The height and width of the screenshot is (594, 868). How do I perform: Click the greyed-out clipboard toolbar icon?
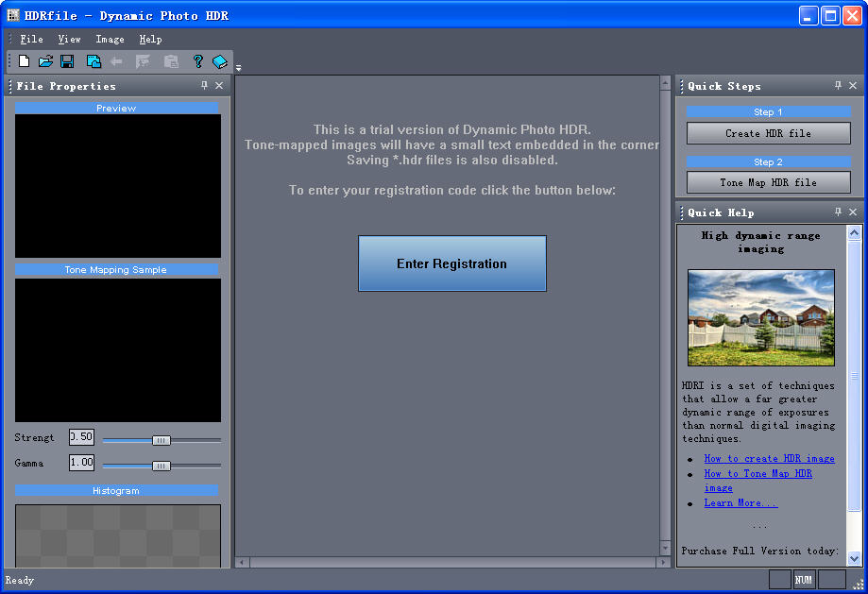tap(171, 60)
